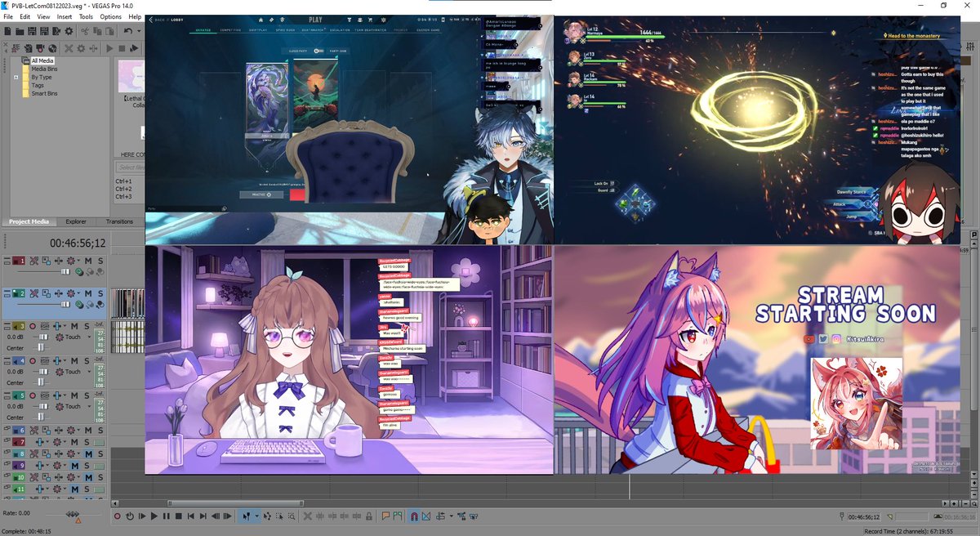Arm audio track 3 for record
This screenshot has height=536, width=980.
pyautogui.click(x=33, y=326)
